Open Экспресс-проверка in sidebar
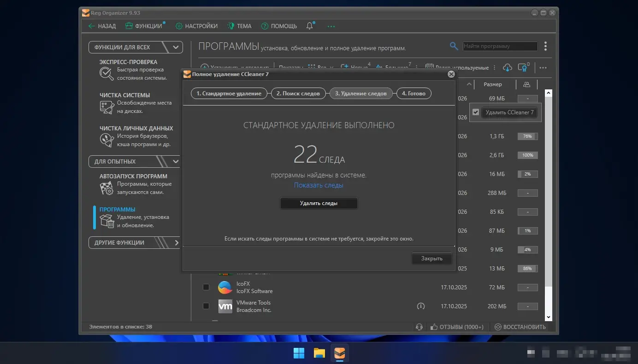The width and height of the screenshot is (638, 364). coord(136,70)
